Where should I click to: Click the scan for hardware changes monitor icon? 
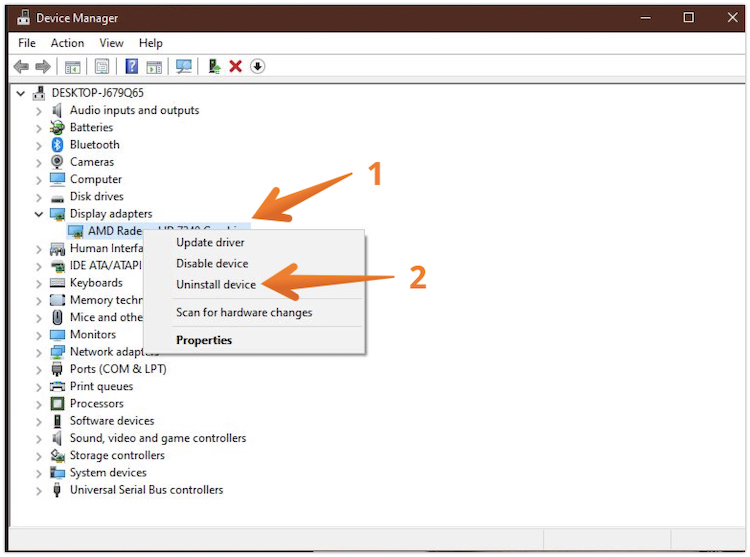click(183, 67)
